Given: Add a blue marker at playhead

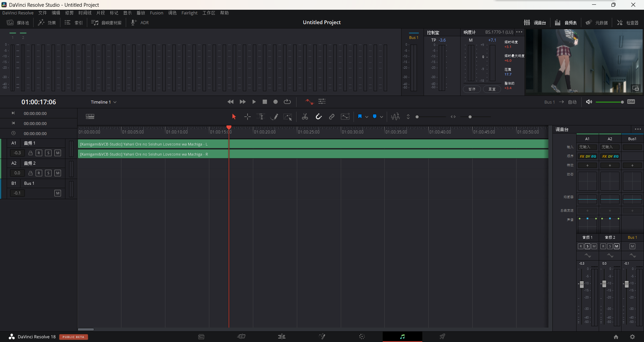Looking at the screenshot, I should click(x=375, y=117).
